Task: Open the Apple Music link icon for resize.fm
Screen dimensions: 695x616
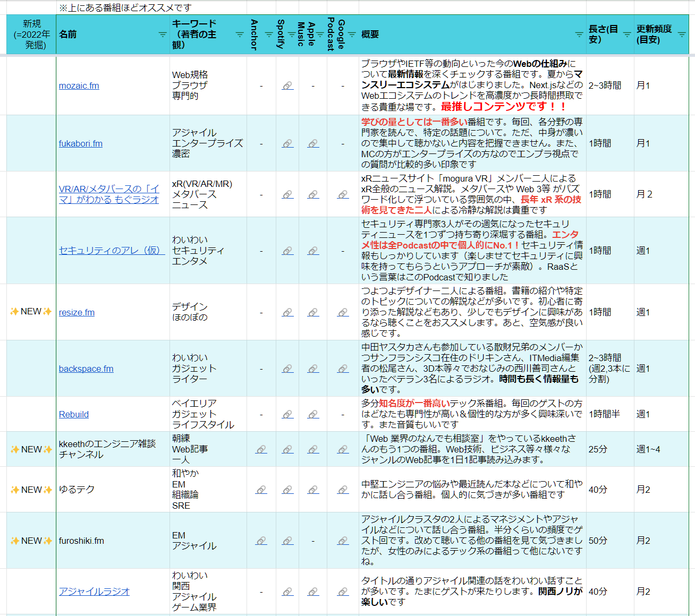Action: [x=313, y=312]
